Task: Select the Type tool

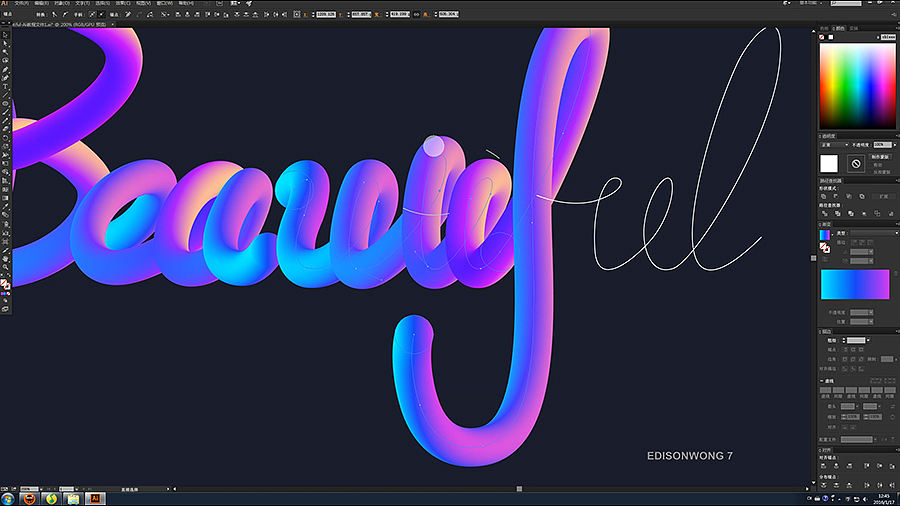Action: (x=5, y=87)
